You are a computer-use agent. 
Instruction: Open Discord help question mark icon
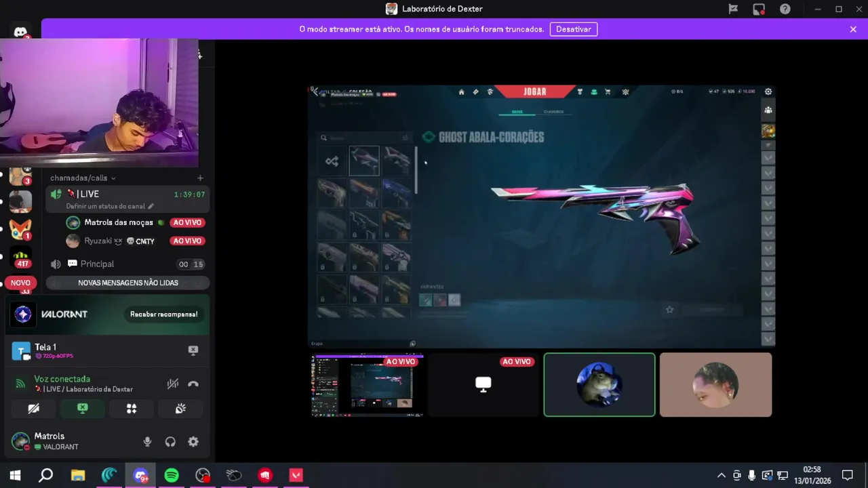(x=785, y=9)
